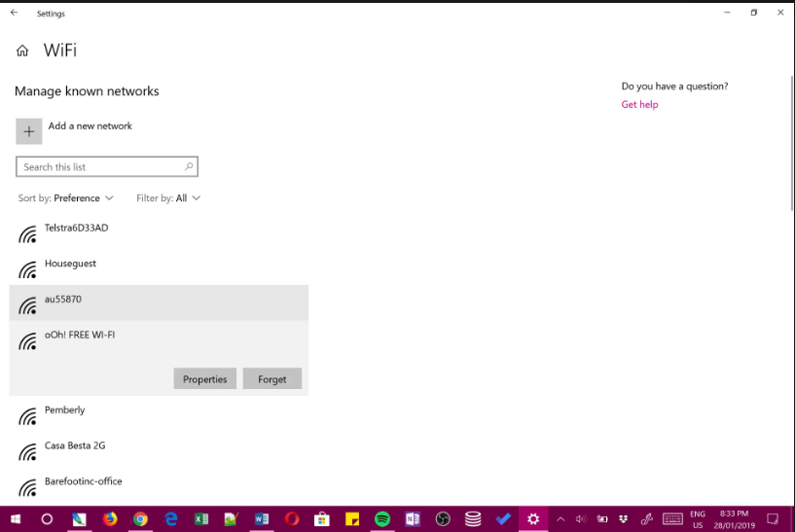This screenshot has height=532, width=795.
Task: Click the search magnifier icon in list box
Action: 189,166
